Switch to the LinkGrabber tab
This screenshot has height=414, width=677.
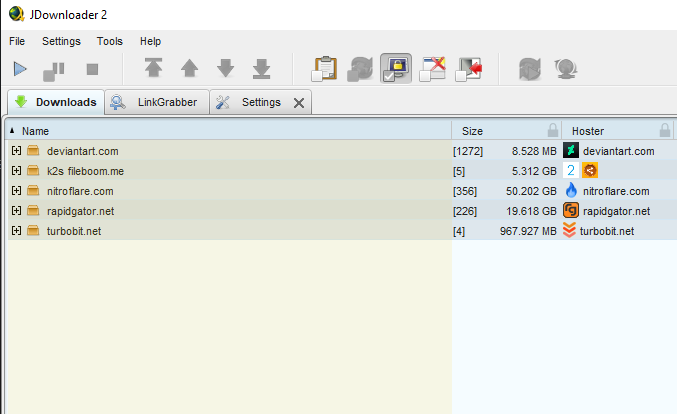157,102
